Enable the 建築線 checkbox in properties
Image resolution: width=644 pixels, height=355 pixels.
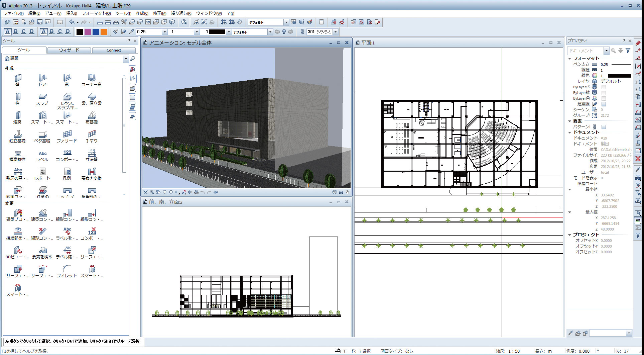(604, 104)
